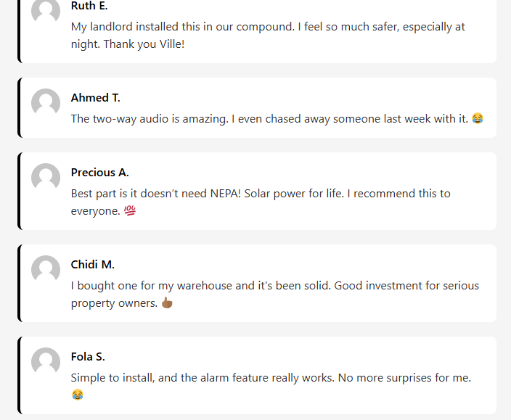
Task: Click Ruth's review text about landlord
Action: pos(268,35)
